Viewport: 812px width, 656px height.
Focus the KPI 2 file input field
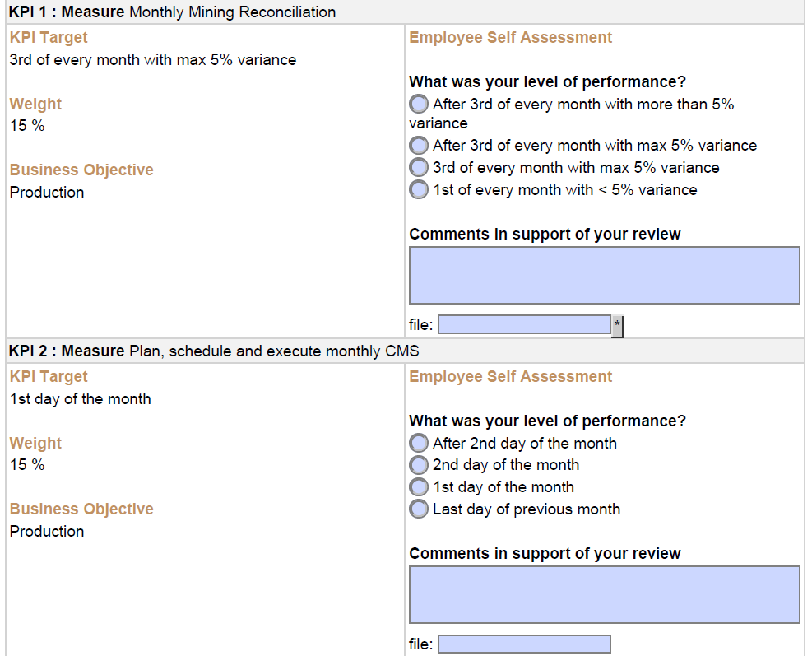[x=524, y=644]
